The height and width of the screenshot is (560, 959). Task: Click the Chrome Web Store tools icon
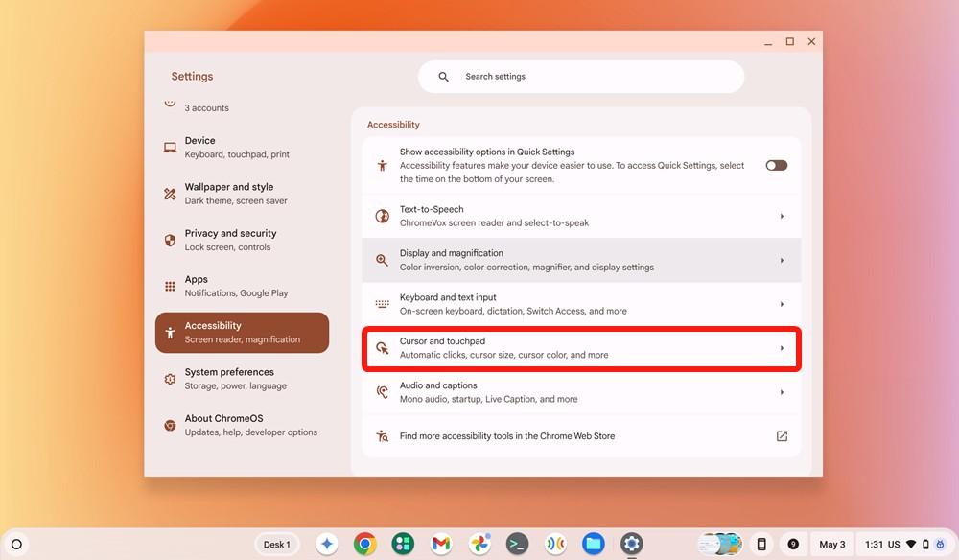tap(383, 436)
